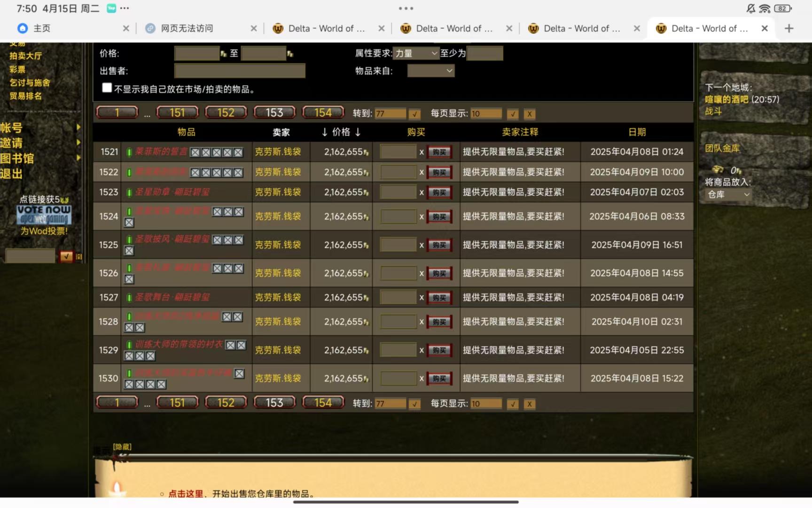Go to page 153 in top pagination
The height and width of the screenshot is (508, 812).
click(274, 113)
